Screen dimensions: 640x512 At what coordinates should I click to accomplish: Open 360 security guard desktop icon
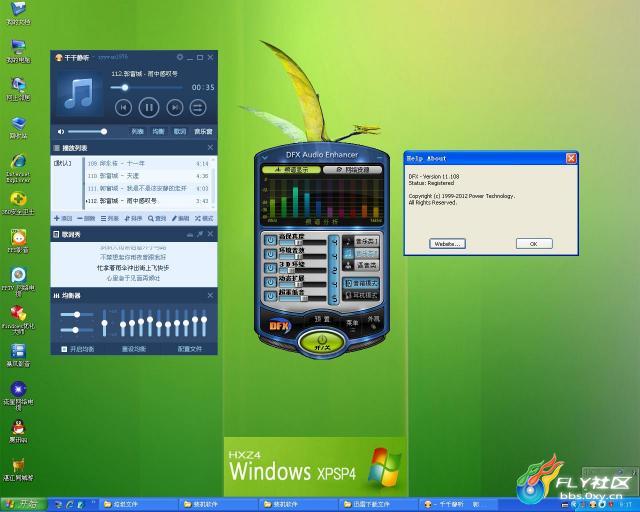pos(18,203)
